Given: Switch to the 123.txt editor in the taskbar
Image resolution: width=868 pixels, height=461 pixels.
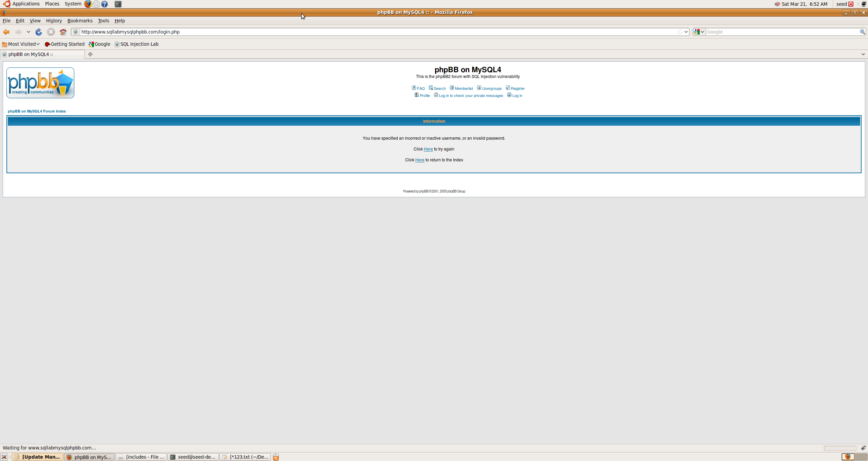Looking at the screenshot, I should click(x=245, y=457).
